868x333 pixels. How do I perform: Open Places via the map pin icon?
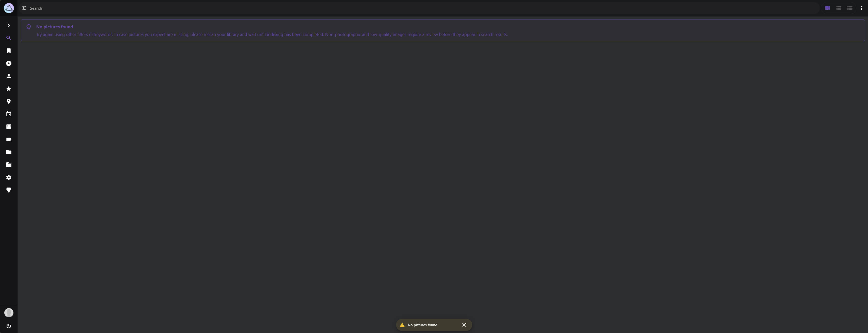[x=9, y=101]
